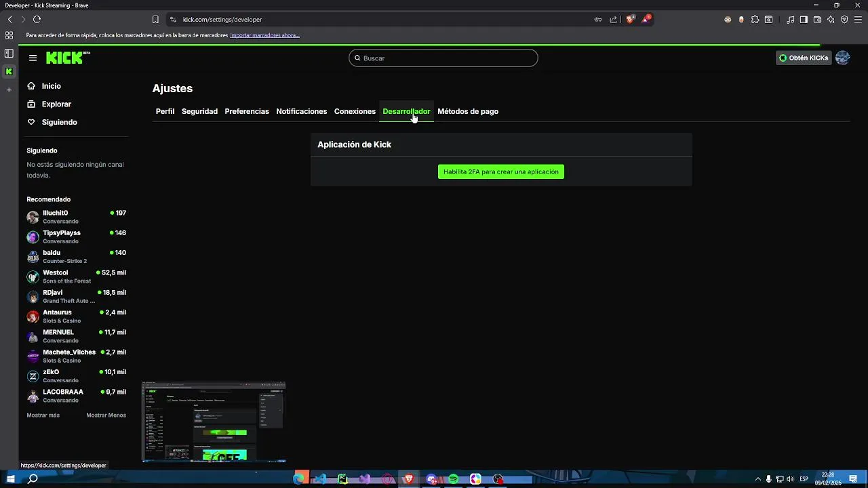The width and height of the screenshot is (868, 488).
Task: Open recommended channel Antaurus
Action: [76, 317]
